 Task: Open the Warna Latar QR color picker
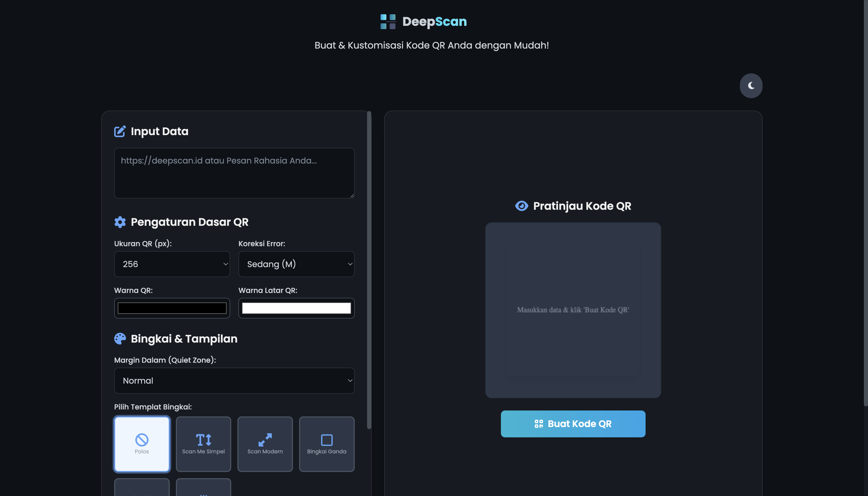296,308
